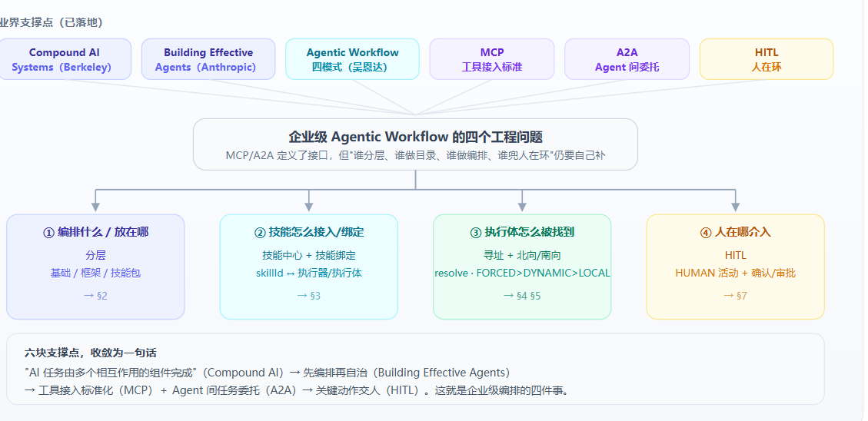Click the resolve · FORCED>DYNAMIC>LOCAL text
Viewport: 868px width, 421px height.
[x=522, y=273]
